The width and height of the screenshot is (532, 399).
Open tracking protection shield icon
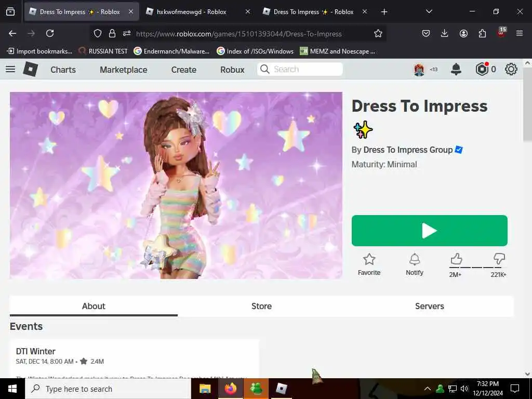pyautogui.click(x=98, y=33)
